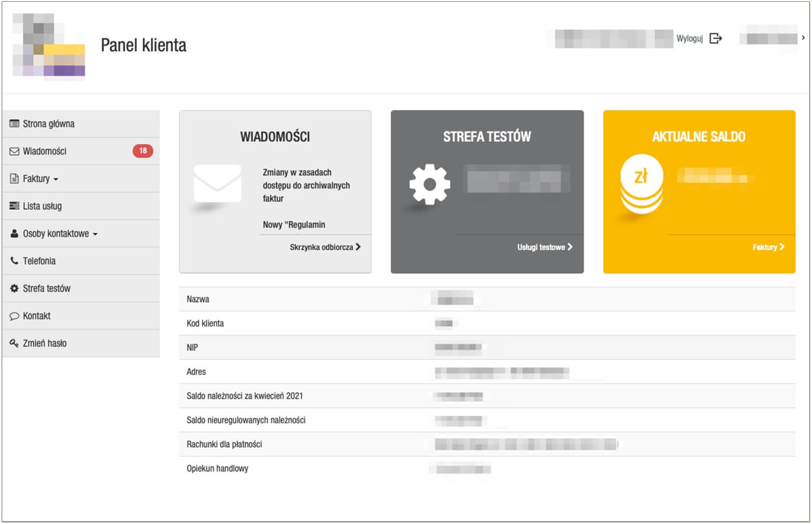
Task: Expand the Osoby kontaktowe dropdown caret
Action: tap(95, 234)
